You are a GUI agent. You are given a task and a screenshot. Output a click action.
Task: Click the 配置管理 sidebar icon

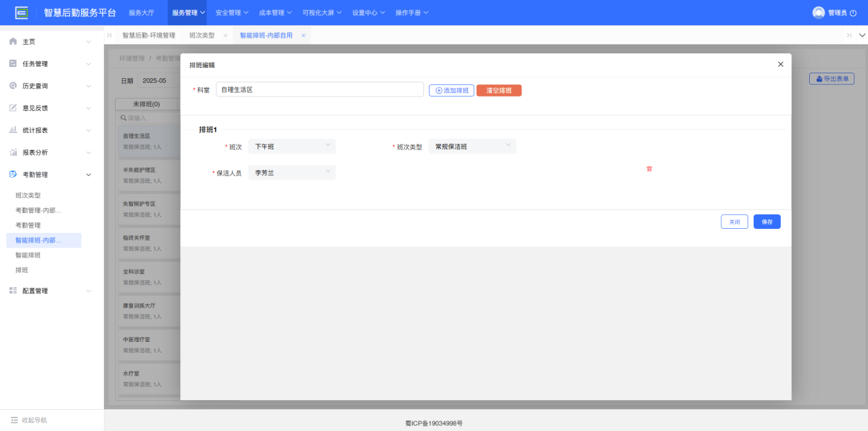13,291
